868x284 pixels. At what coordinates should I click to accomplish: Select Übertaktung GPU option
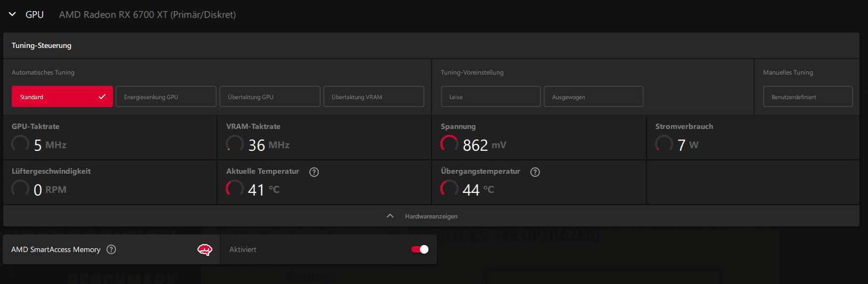coord(270,96)
